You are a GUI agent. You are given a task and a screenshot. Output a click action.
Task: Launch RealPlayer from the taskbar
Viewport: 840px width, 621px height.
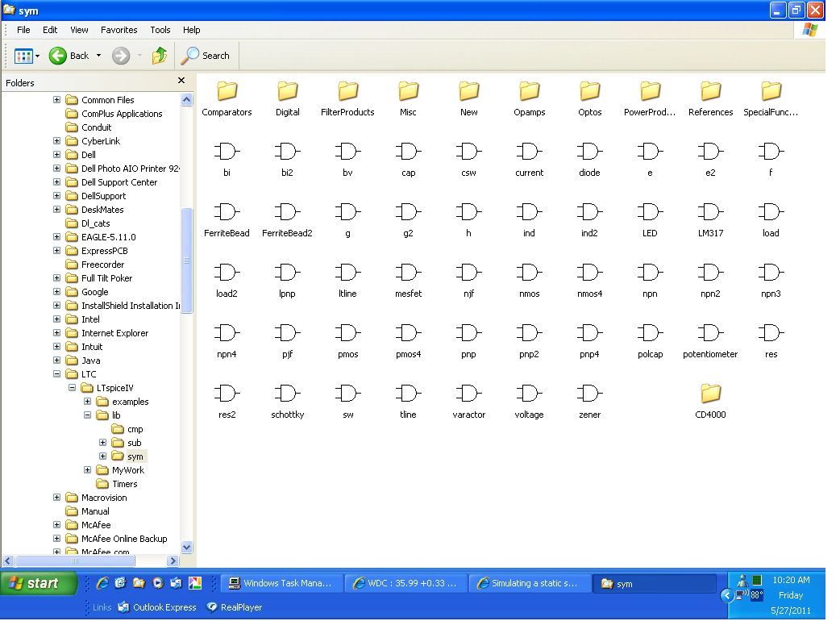point(235,607)
